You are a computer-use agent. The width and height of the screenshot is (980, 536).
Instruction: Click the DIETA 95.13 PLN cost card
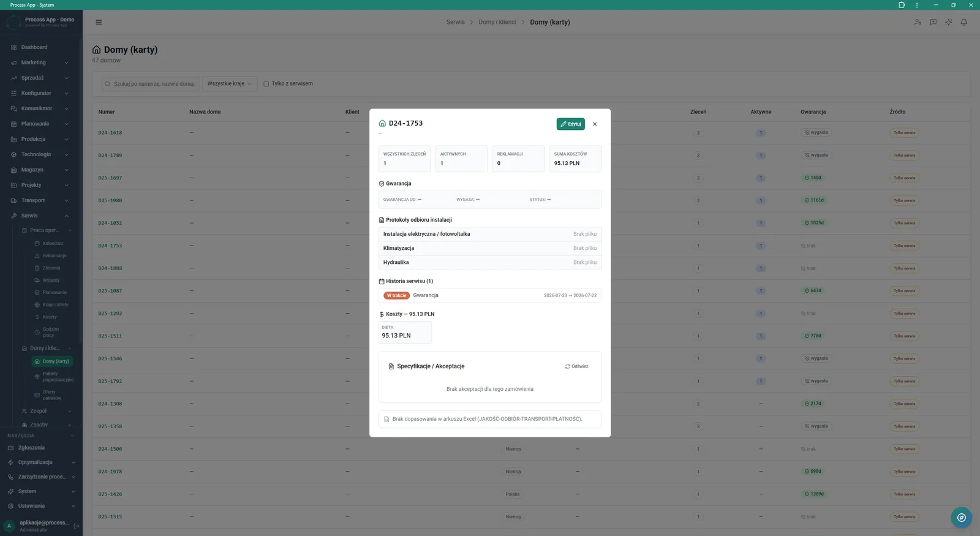point(405,332)
